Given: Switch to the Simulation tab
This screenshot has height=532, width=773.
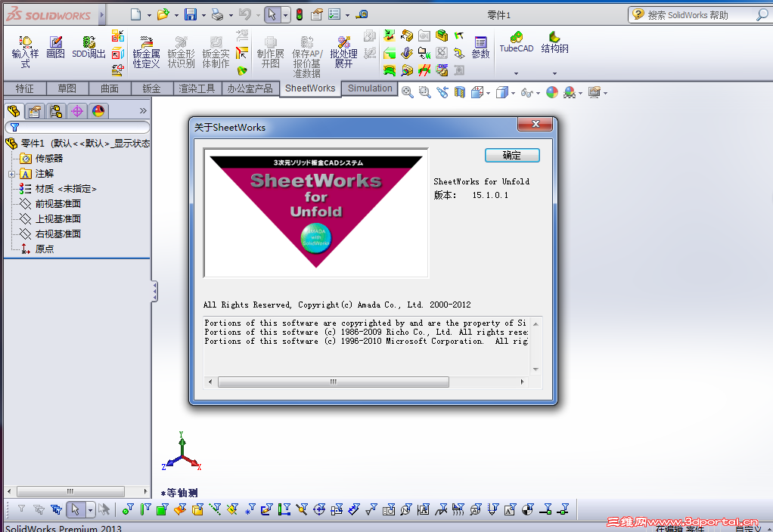Looking at the screenshot, I should click(x=370, y=88).
